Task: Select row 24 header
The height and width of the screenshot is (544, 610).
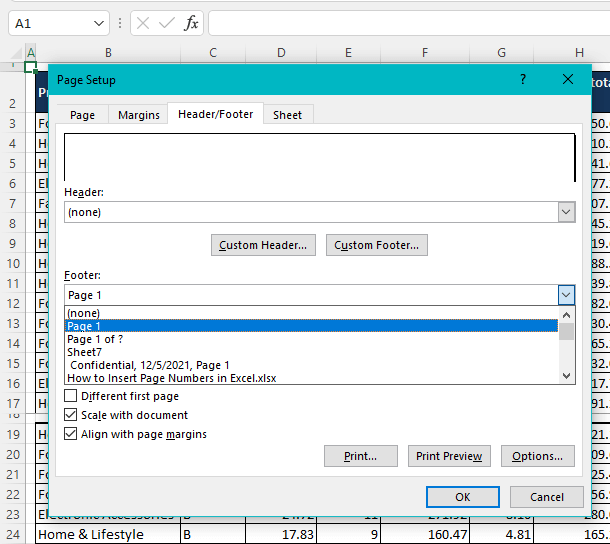Action: tap(13, 534)
